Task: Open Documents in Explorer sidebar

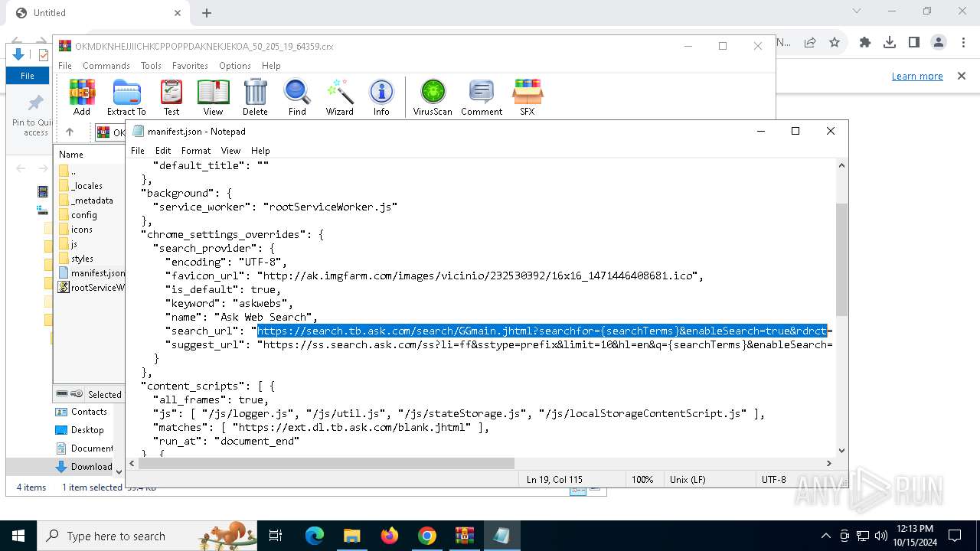Action: tap(84, 448)
